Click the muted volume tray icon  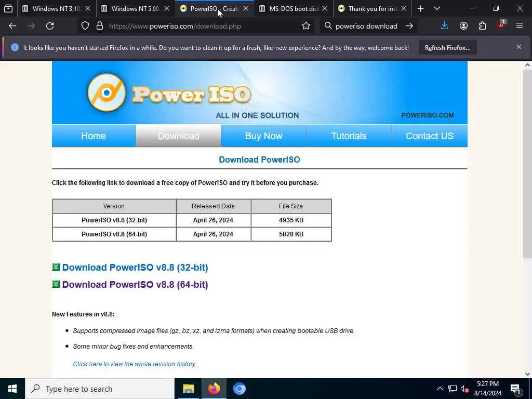point(465,389)
